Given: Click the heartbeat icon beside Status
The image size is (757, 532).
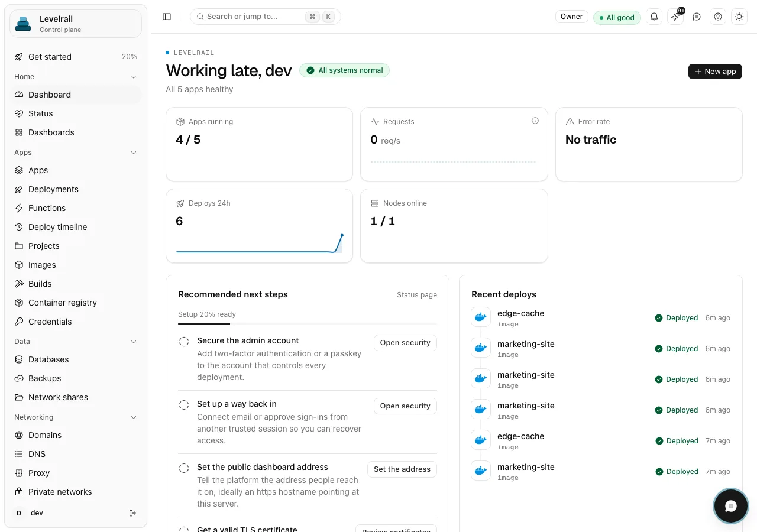Looking at the screenshot, I should [x=19, y=113].
